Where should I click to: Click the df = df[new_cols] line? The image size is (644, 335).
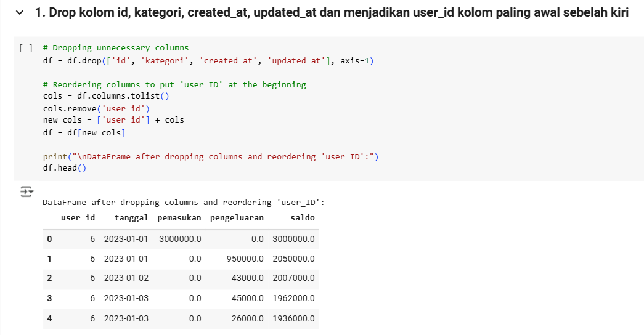coord(84,132)
